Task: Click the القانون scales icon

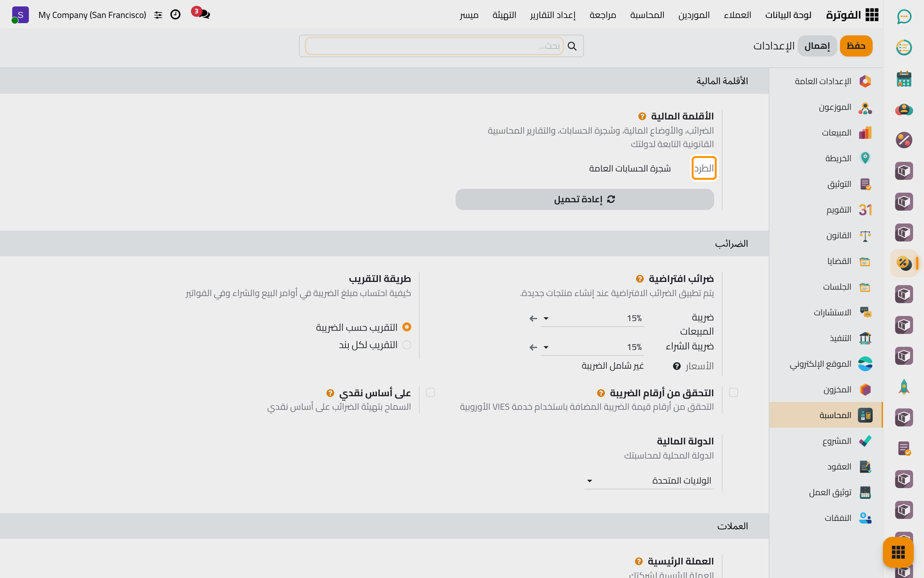Action: coord(865,236)
